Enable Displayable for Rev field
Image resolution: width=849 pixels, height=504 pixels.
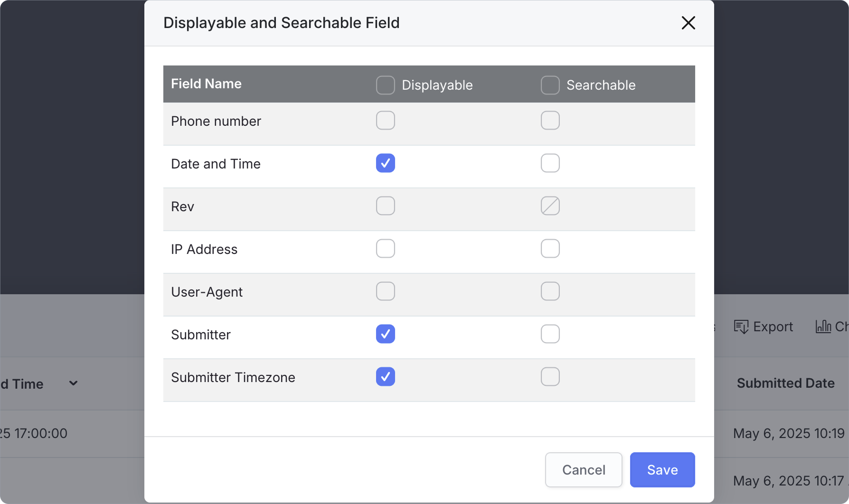[386, 206]
